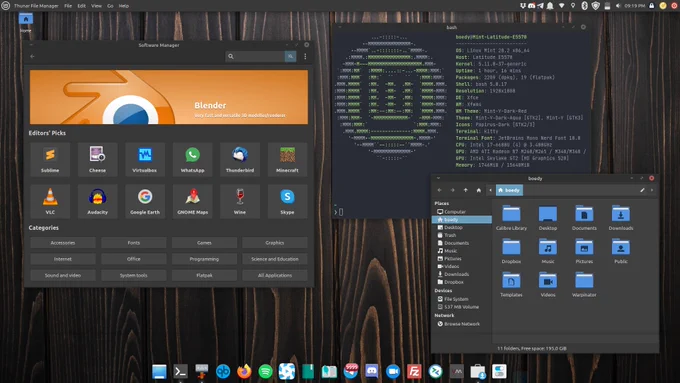Open the Programming category
The height and width of the screenshot is (383, 680).
tap(204, 259)
